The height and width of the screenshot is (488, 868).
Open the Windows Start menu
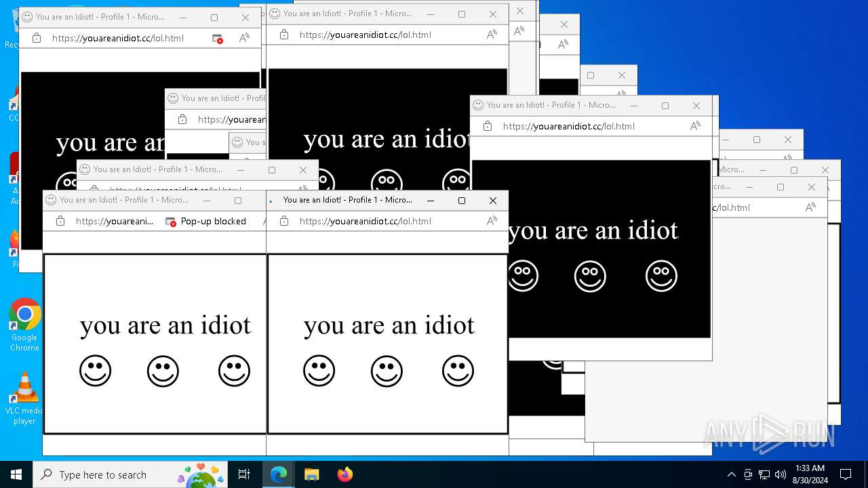coord(16,474)
